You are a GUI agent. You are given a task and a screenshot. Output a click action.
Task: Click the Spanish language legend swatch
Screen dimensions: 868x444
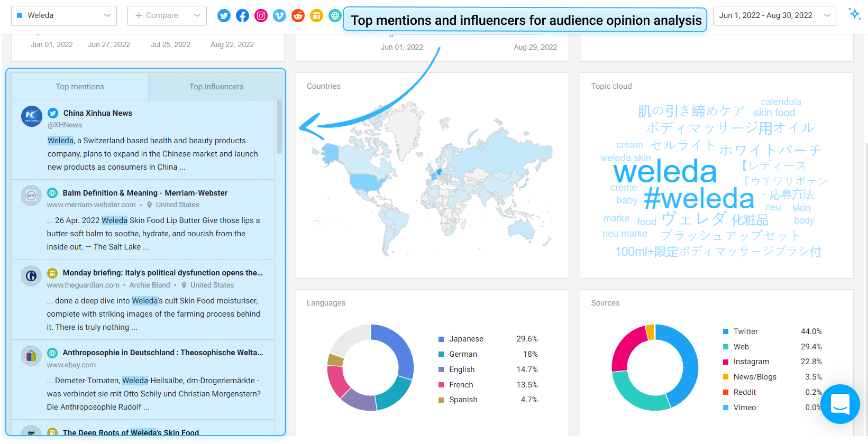point(441,400)
